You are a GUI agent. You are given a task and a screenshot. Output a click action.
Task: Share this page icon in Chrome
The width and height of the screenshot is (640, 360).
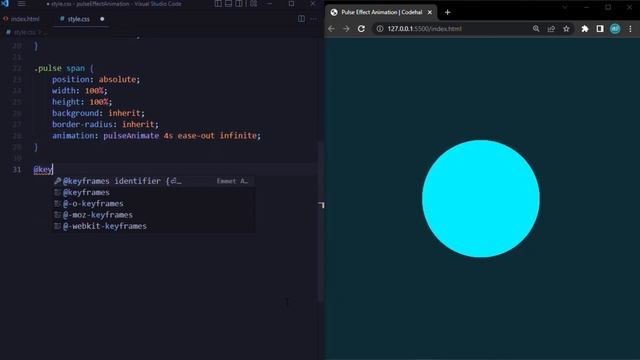[x=551, y=29]
